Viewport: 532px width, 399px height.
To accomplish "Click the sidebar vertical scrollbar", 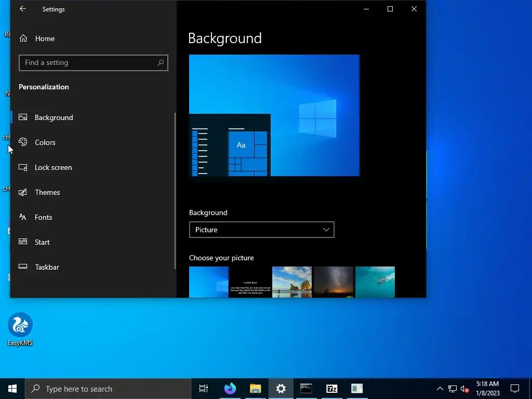I will pyautogui.click(x=175, y=191).
